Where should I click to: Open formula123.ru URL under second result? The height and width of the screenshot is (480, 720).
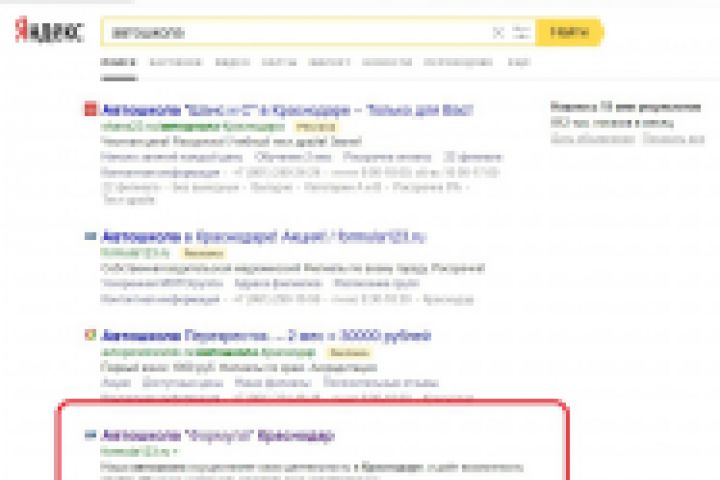pos(135,253)
